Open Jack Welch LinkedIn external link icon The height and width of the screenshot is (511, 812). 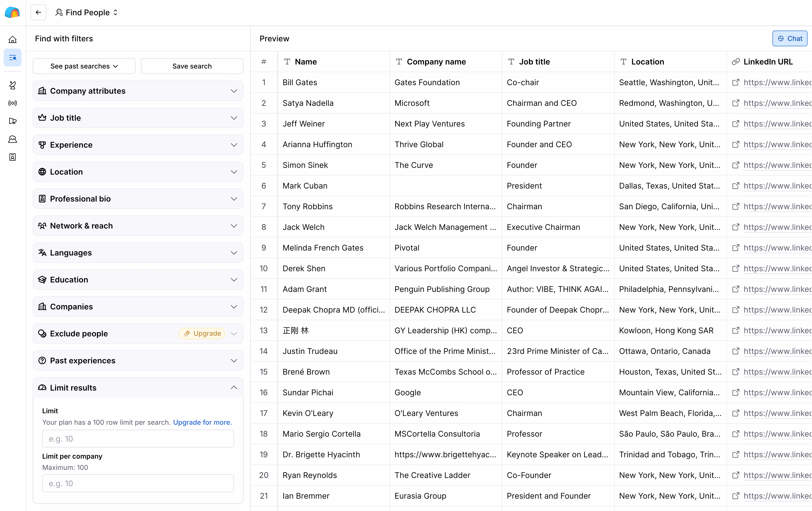[736, 227]
